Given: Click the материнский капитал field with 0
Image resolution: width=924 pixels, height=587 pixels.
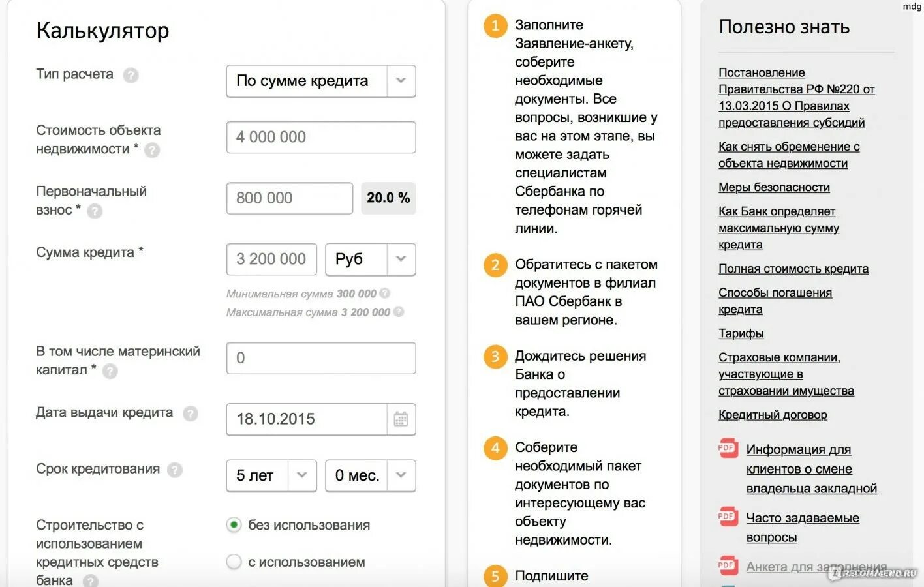Looking at the screenshot, I should pyautogui.click(x=321, y=358).
